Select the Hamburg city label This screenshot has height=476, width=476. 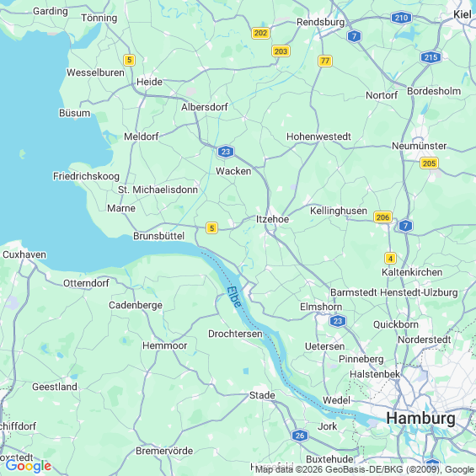[x=420, y=419]
